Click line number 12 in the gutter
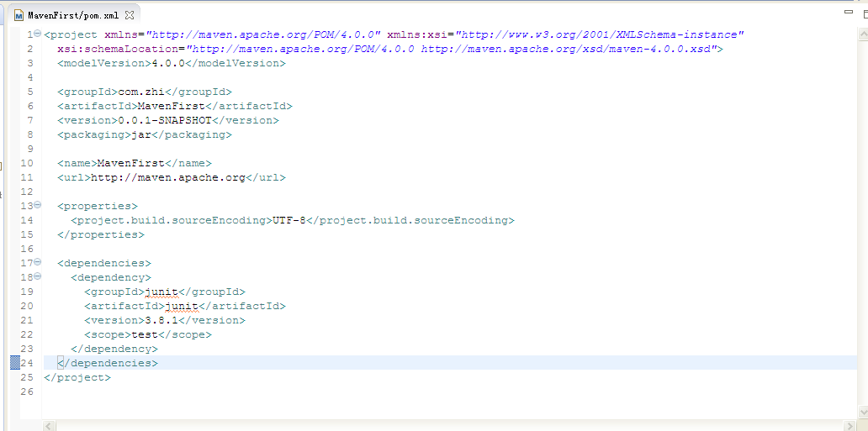Image resolution: width=868 pixels, height=431 pixels. (27, 192)
